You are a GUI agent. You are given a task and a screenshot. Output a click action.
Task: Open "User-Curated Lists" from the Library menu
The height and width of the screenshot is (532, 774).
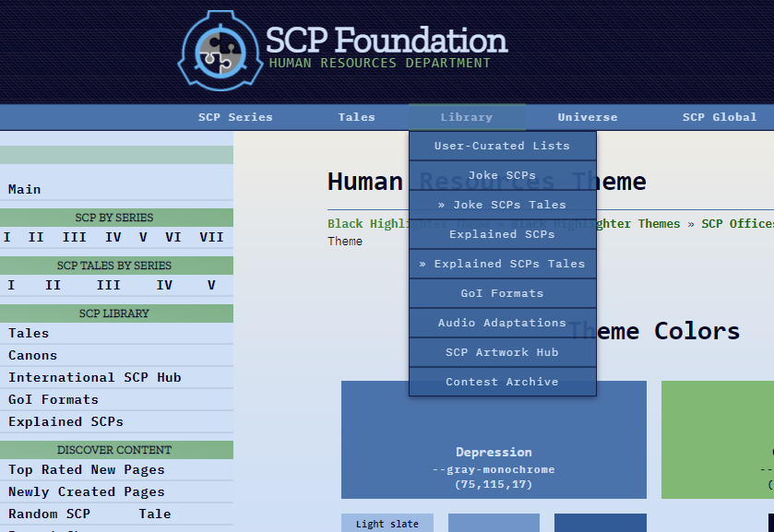[x=502, y=145]
